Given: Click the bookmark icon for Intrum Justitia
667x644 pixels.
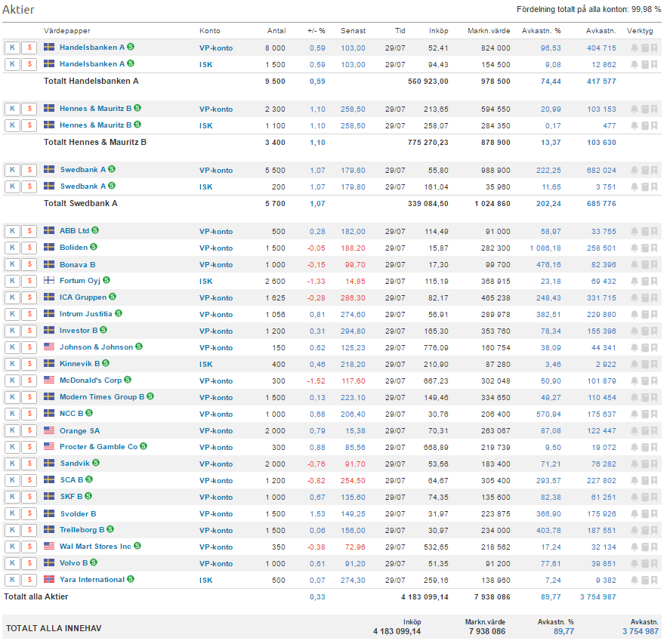Looking at the screenshot, I should point(654,314).
